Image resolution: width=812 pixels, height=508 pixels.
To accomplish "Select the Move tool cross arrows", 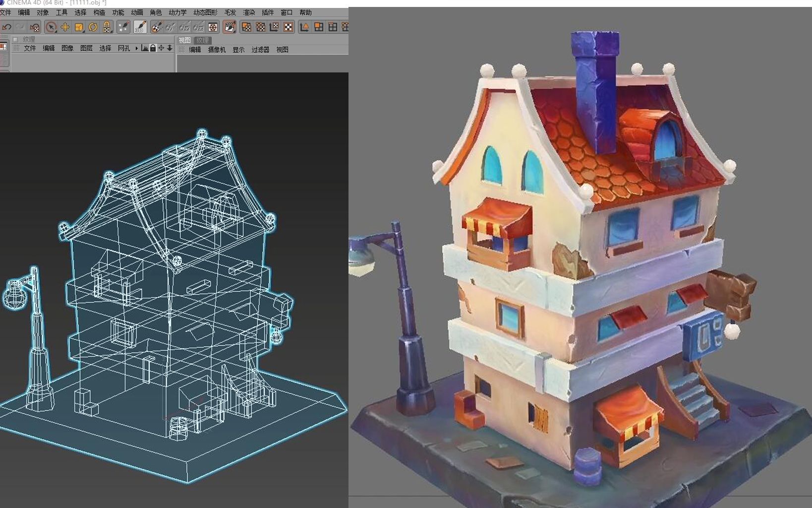I will pos(65,27).
